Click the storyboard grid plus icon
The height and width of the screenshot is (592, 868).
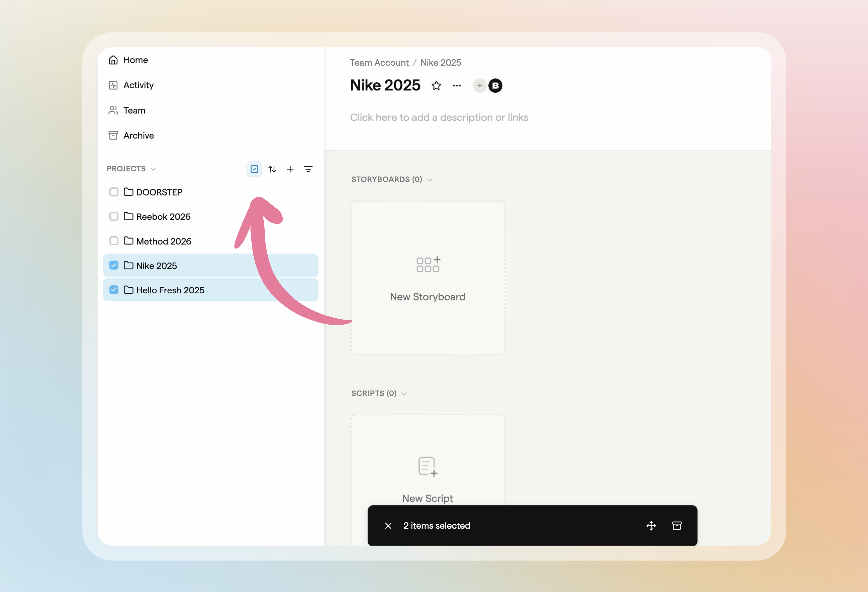(428, 264)
